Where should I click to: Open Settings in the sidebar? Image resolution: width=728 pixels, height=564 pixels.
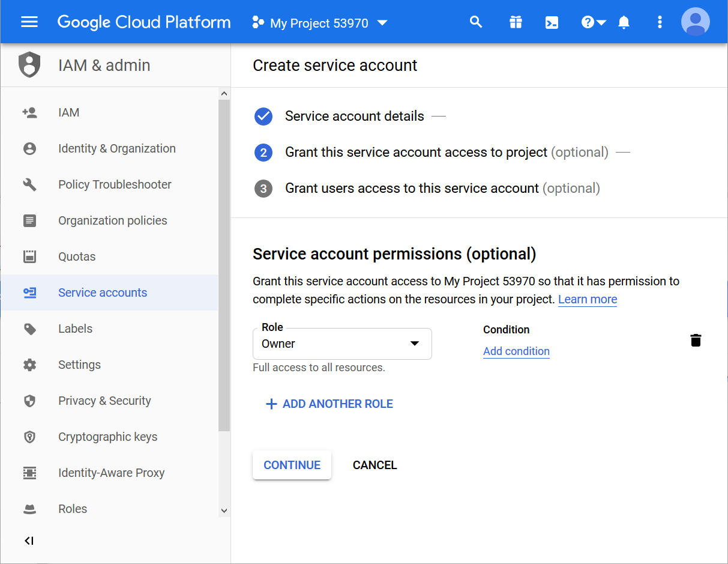point(109,365)
